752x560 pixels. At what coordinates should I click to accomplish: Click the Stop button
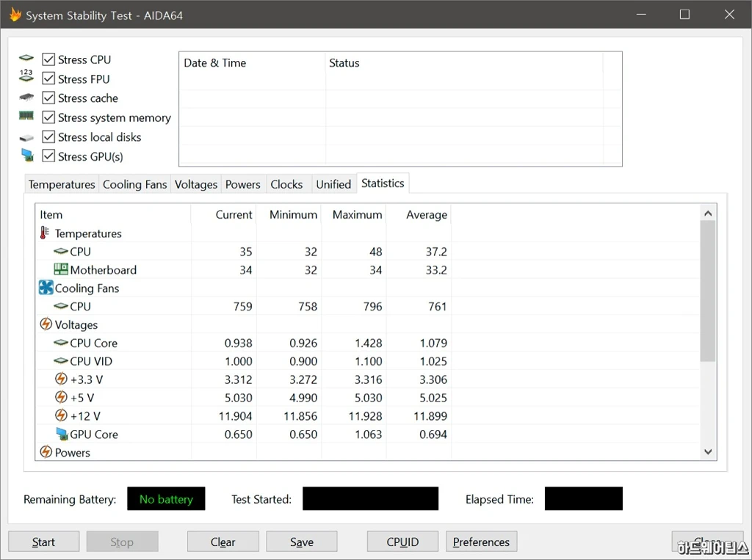coord(123,542)
